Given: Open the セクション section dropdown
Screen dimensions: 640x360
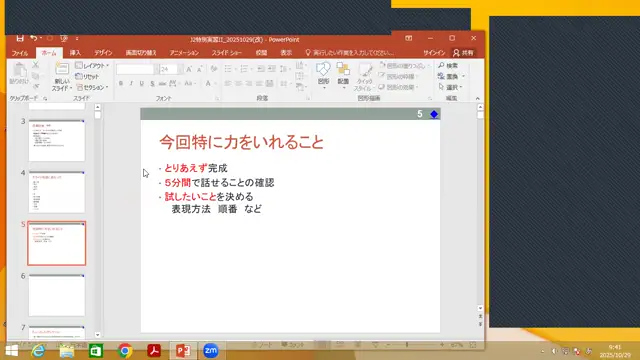Looking at the screenshot, I should [x=93, y=87].
